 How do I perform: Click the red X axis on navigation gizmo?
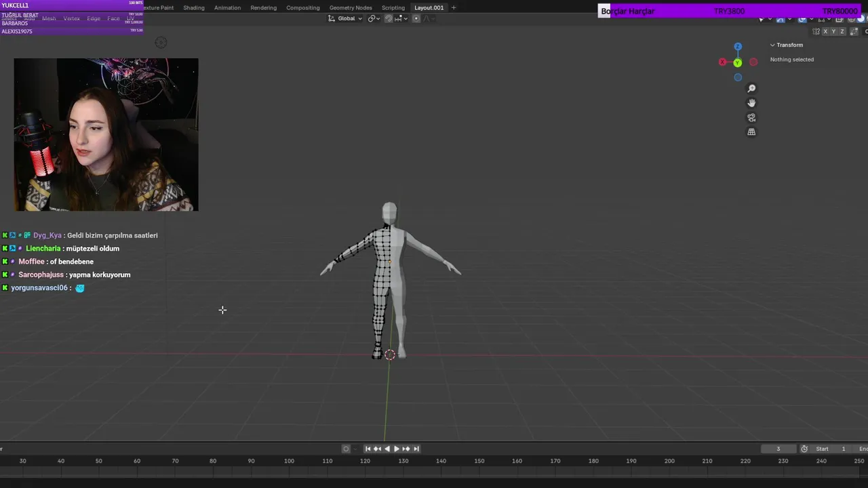pyautogui.click(x=722, y=62)
